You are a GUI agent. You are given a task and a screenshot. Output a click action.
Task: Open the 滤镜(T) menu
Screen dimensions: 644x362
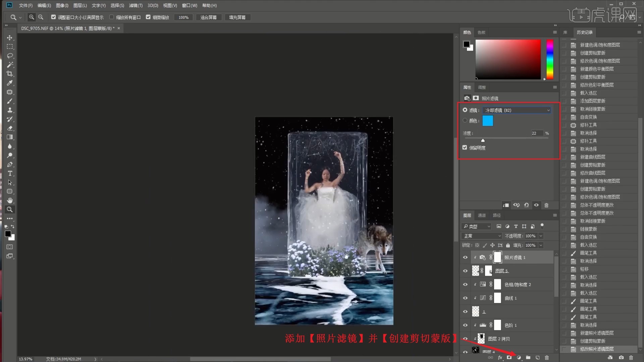point(136,5)
